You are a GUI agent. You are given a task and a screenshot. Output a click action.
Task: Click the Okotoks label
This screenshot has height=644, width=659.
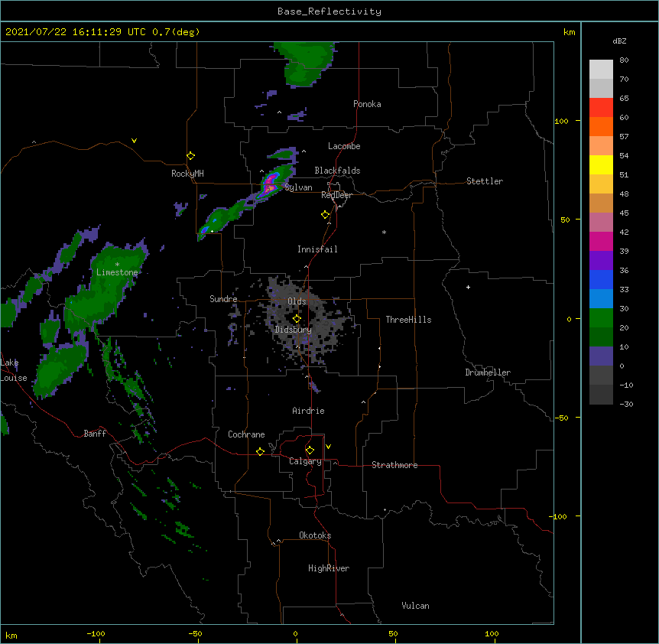tap(315, 535)
